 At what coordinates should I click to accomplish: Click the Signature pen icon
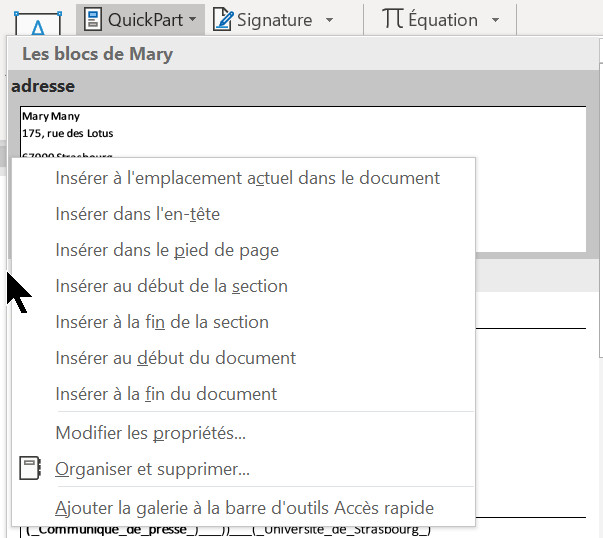point(222,19)
